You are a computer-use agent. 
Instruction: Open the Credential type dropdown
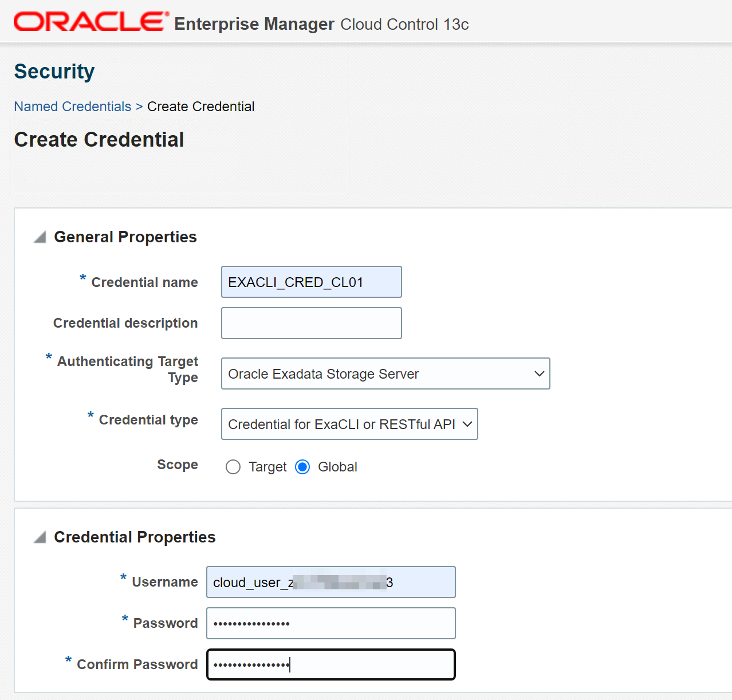point(349,424)
